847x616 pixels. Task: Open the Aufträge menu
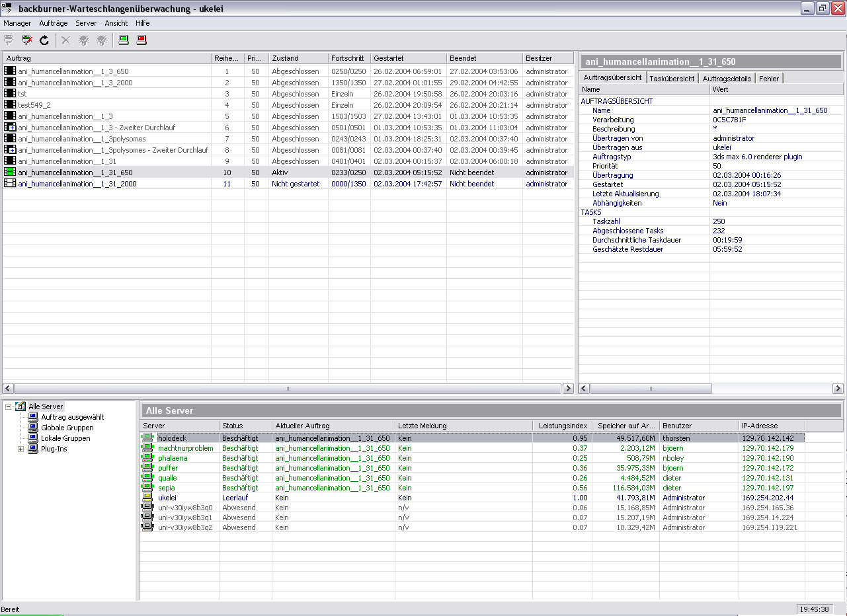coord(53,23)
